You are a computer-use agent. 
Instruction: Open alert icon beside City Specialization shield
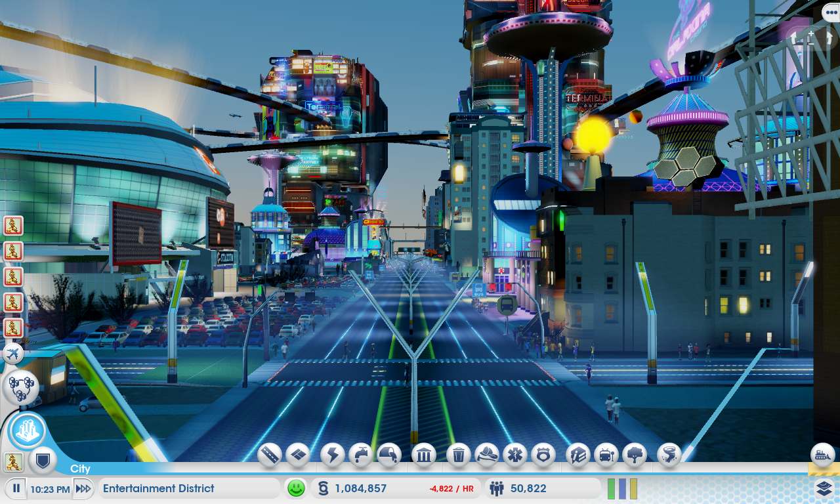14,462
